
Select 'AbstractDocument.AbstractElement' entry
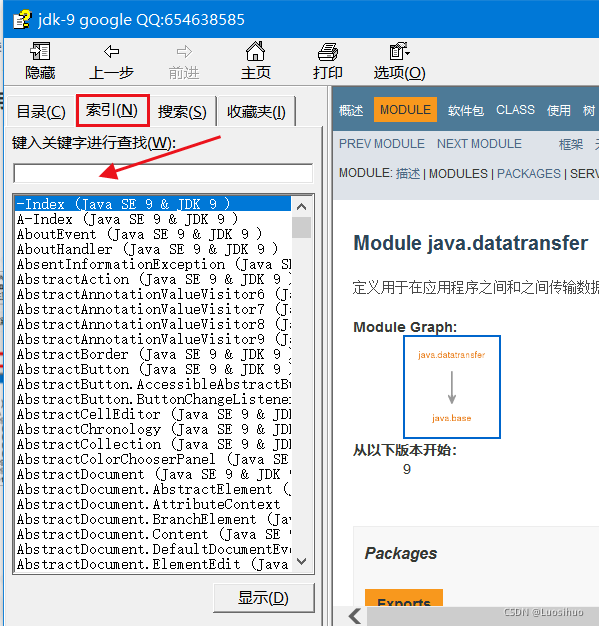[x=153, y=489]
